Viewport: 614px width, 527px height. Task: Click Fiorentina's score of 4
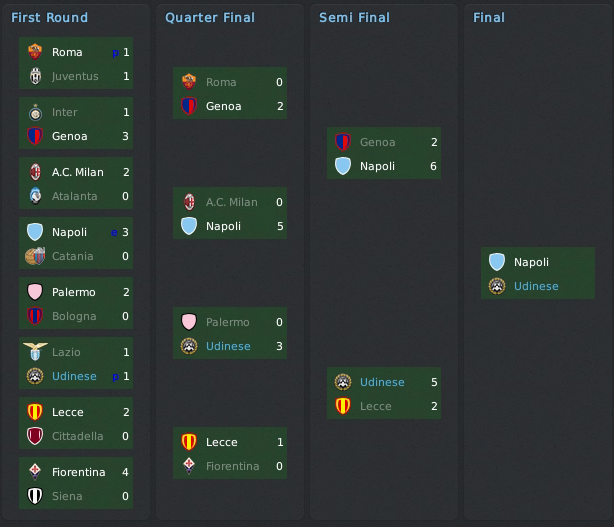click(x=126, y=472)
